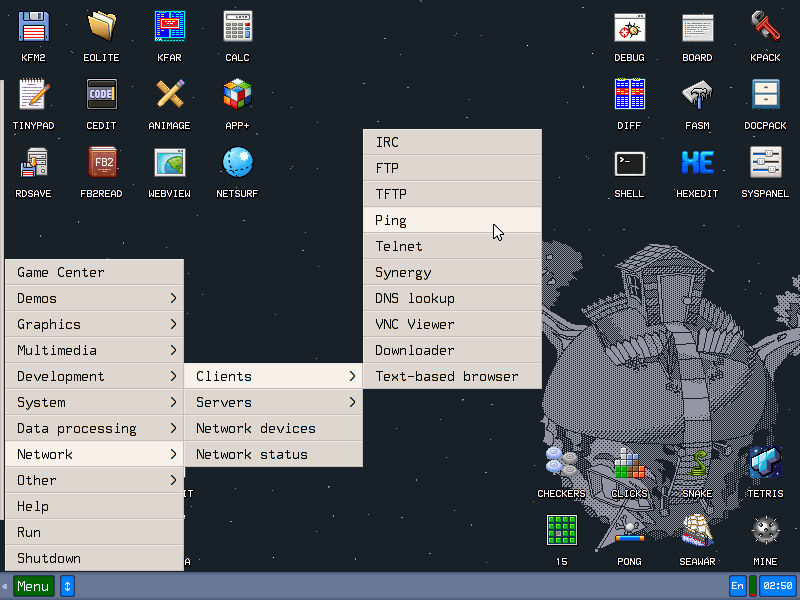This screenshot has width=800, height=600.
Task: Open Network status menu item
Action: pyautogui.click(x=273, y=454)
